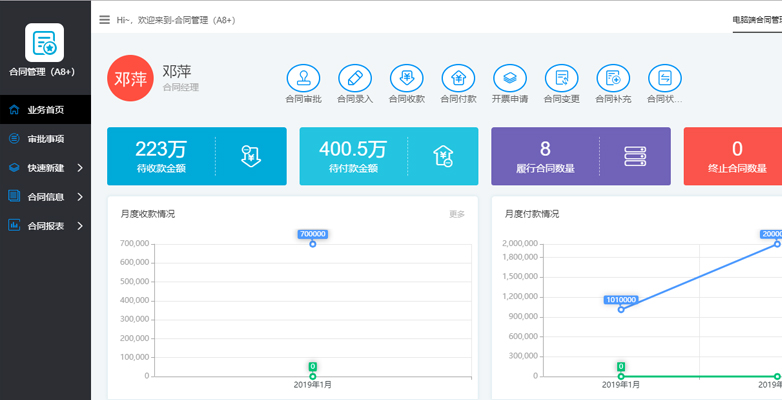Click the 合同收款 receipt icon
Screen dimensions: 782x400
[x=407, y=78]
